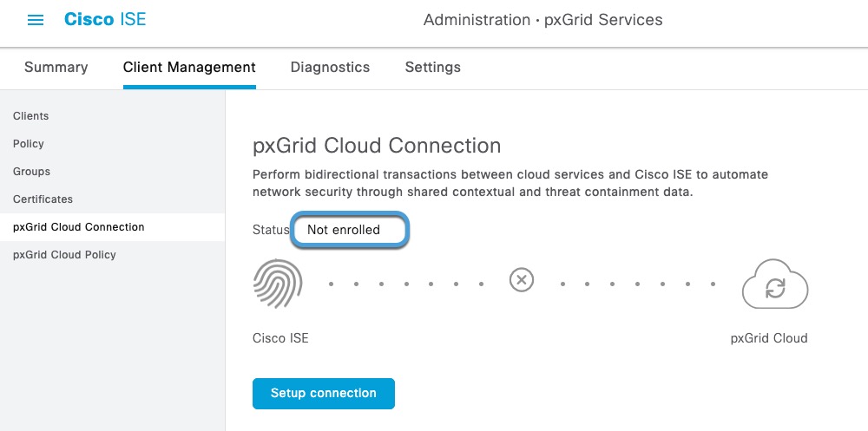This screenshot has width=868, height=431.
Task: Select Policy in the left sidebar
Action: (x=29, y=144)
